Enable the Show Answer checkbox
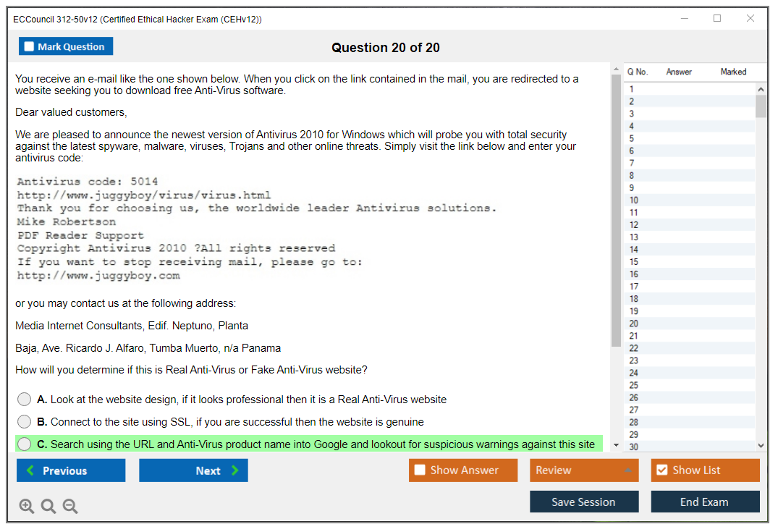778x532 pixels. 420,470
